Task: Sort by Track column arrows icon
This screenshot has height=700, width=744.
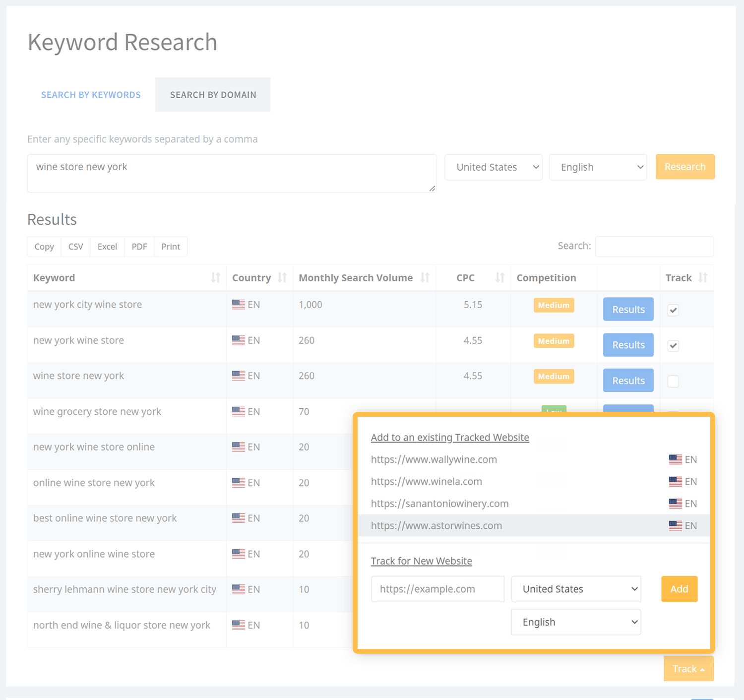Action: [702, 278]
